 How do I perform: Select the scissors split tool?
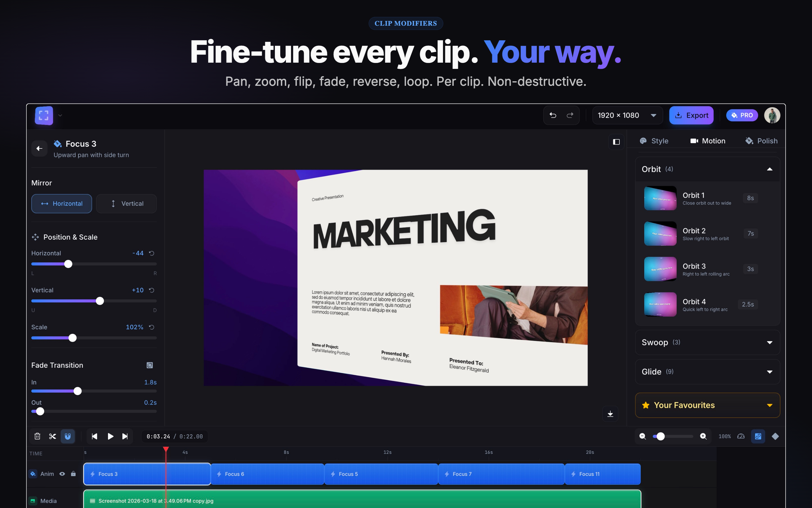tap(52, 436)
